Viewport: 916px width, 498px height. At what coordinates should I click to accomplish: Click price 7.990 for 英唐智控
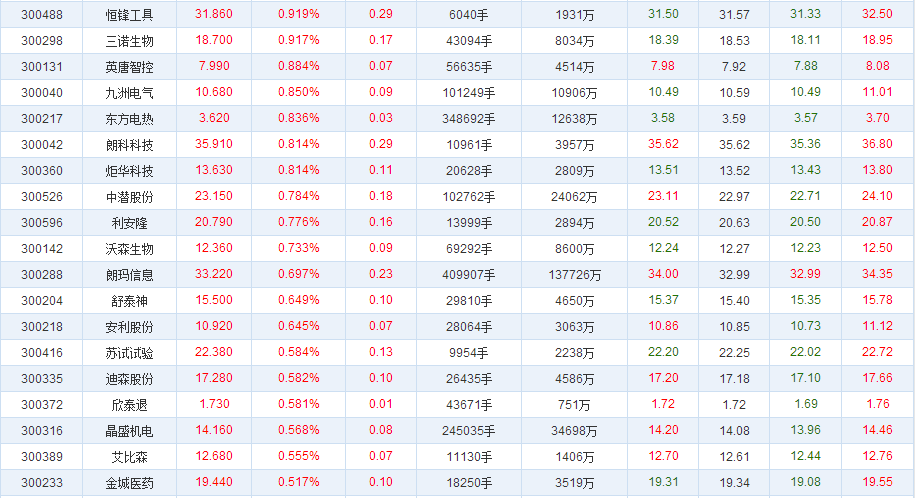pyautogui.click(x=214, y=66)
